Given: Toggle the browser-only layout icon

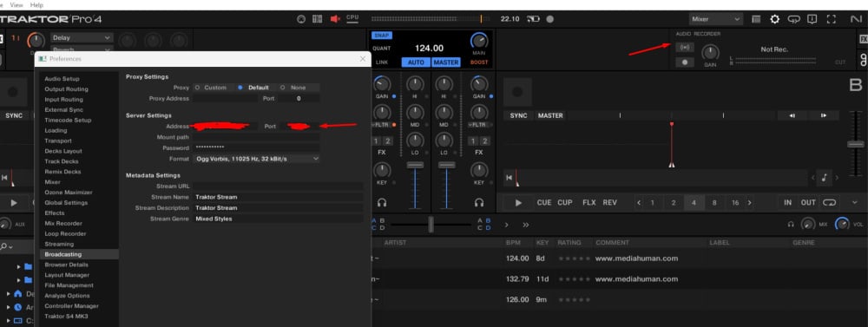Looking at the screenshot, I should pos(756,19).
